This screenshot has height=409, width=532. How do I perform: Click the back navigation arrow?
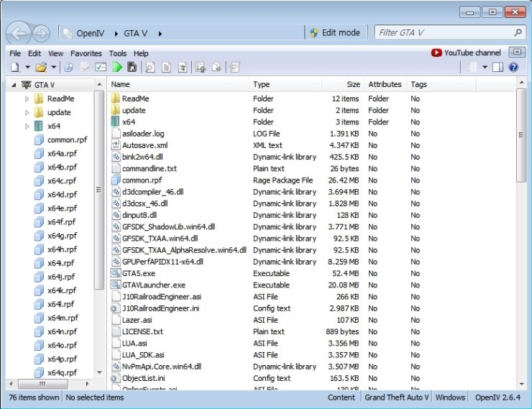pos(19,33)
